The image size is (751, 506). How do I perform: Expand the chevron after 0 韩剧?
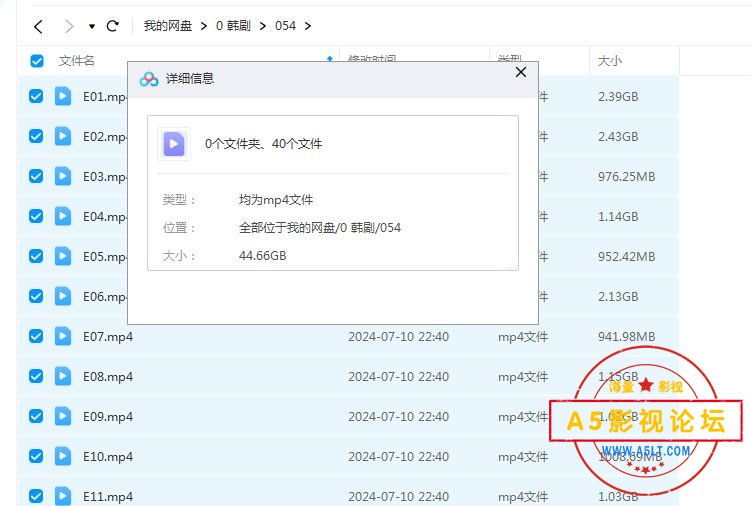[262, 26]
